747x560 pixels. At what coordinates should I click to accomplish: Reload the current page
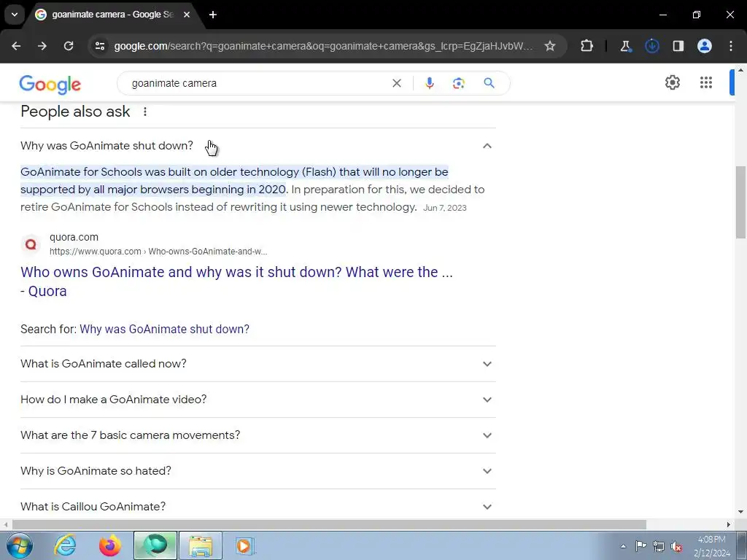tap(69, 46)
